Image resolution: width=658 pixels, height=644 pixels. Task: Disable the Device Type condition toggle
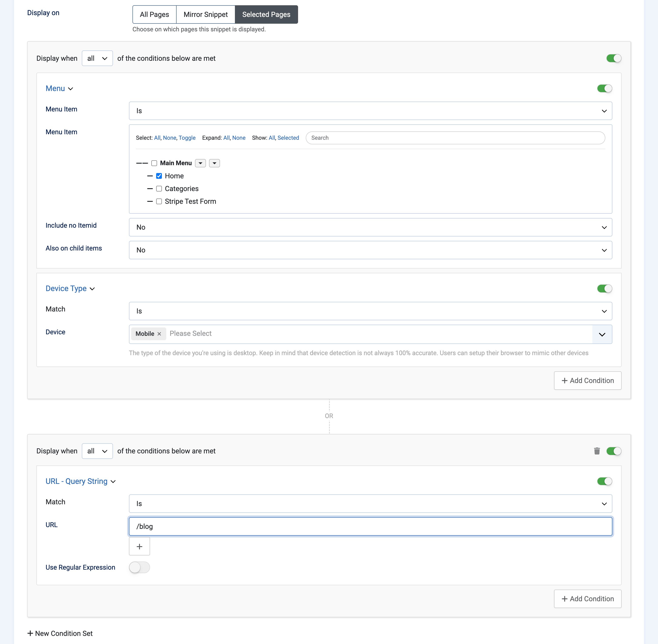pos(604,288)
